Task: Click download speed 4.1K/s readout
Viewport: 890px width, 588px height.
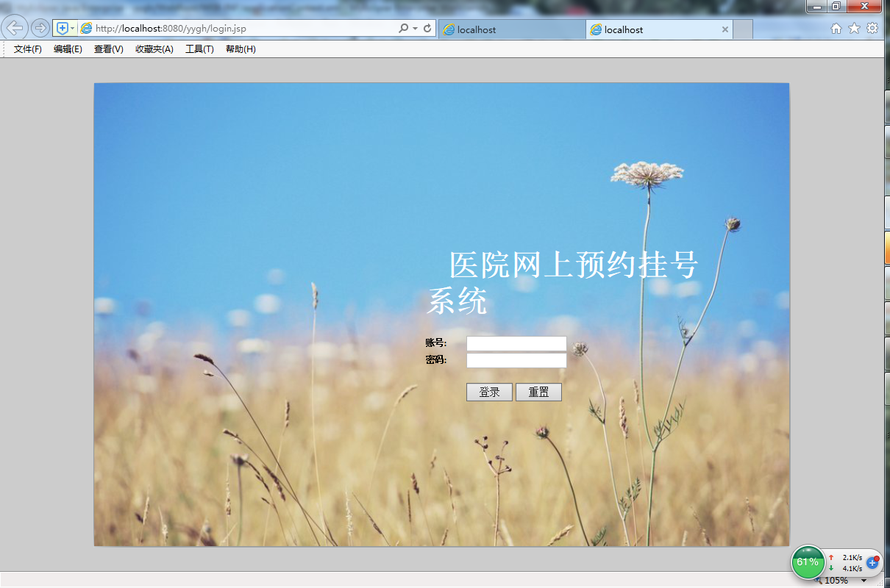Action: coord(852,568)
